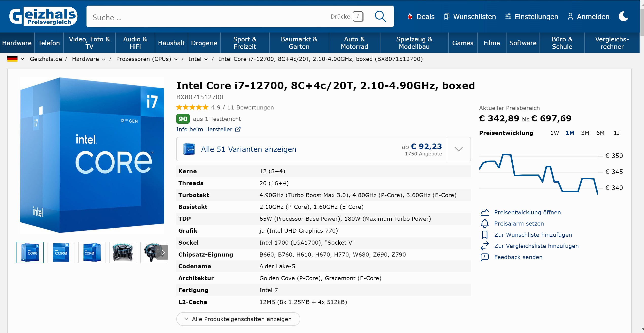Viewport: 644px width, 333px height.
Task: Click Feedback senden speech bubble icon
Action: [484, 257]
